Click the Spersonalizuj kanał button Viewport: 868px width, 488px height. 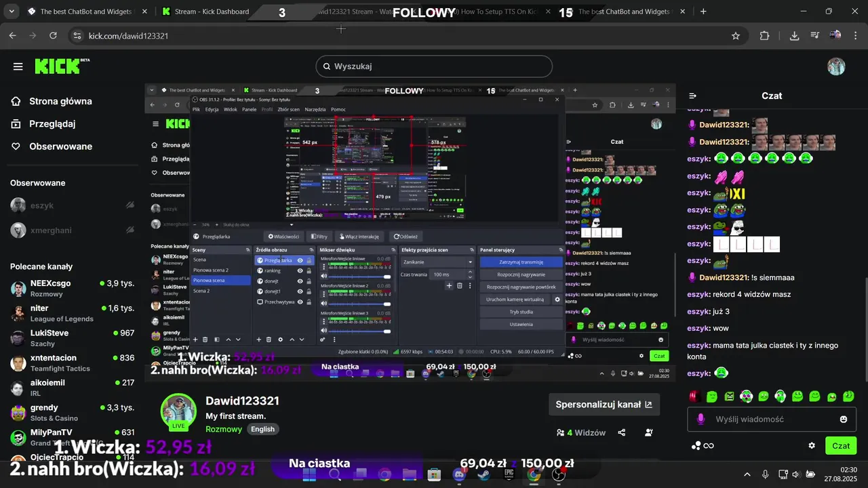pos(604,405)
